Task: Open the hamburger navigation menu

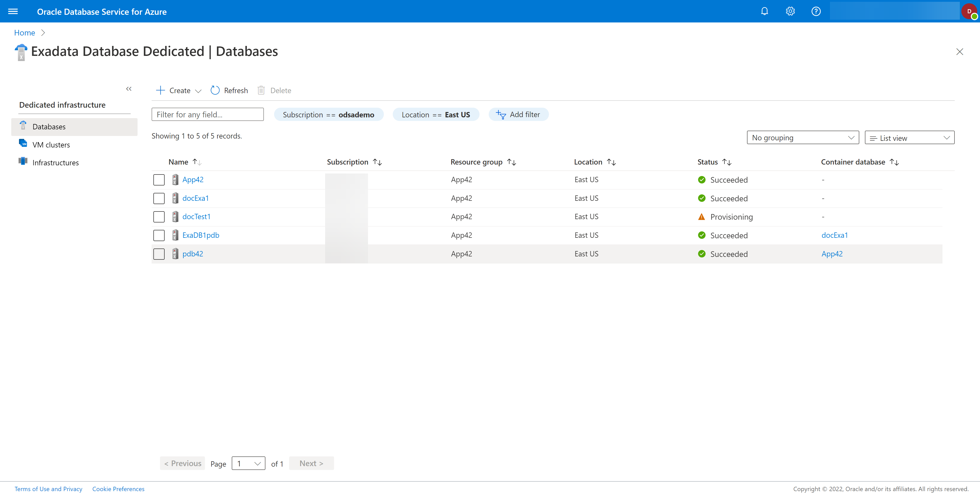Action: tap(13, 11)
